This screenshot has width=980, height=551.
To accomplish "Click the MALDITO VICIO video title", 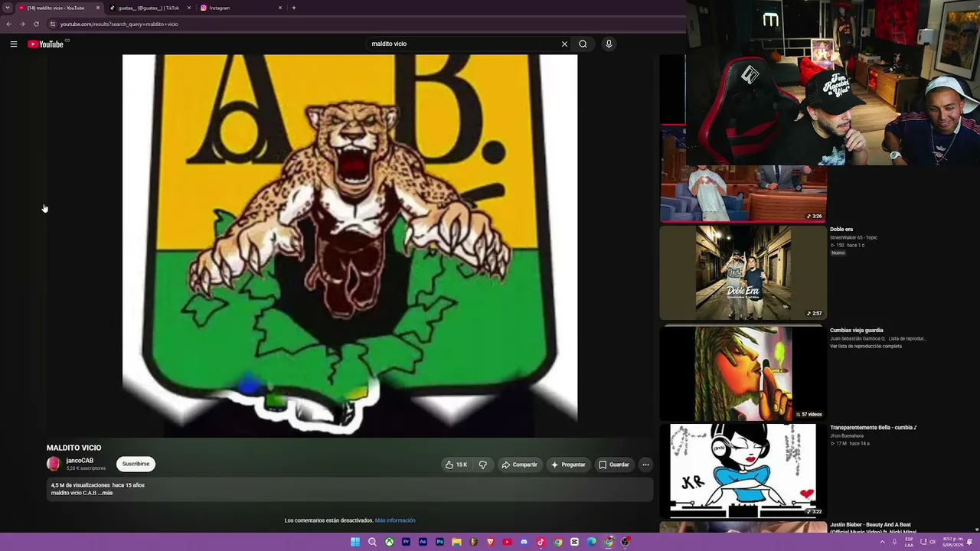I will 73,448.
